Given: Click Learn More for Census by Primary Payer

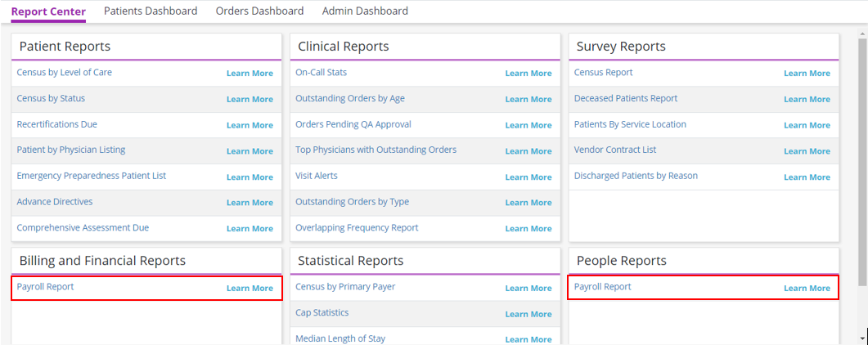Looking at the screenshot, I should (528, 289).
